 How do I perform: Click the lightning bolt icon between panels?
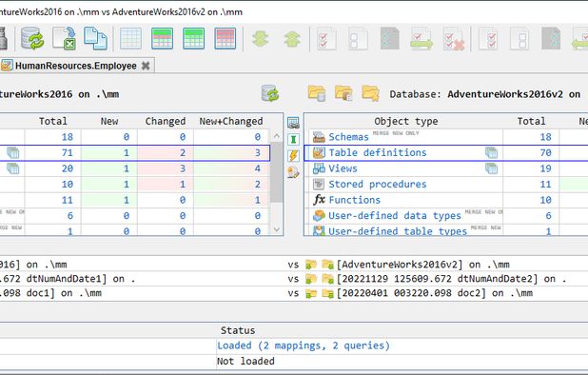click(x=293, y=156)
